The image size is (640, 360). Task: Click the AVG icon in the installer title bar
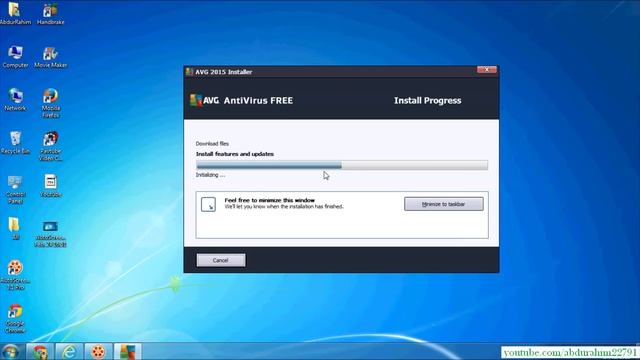pos(189,72)
